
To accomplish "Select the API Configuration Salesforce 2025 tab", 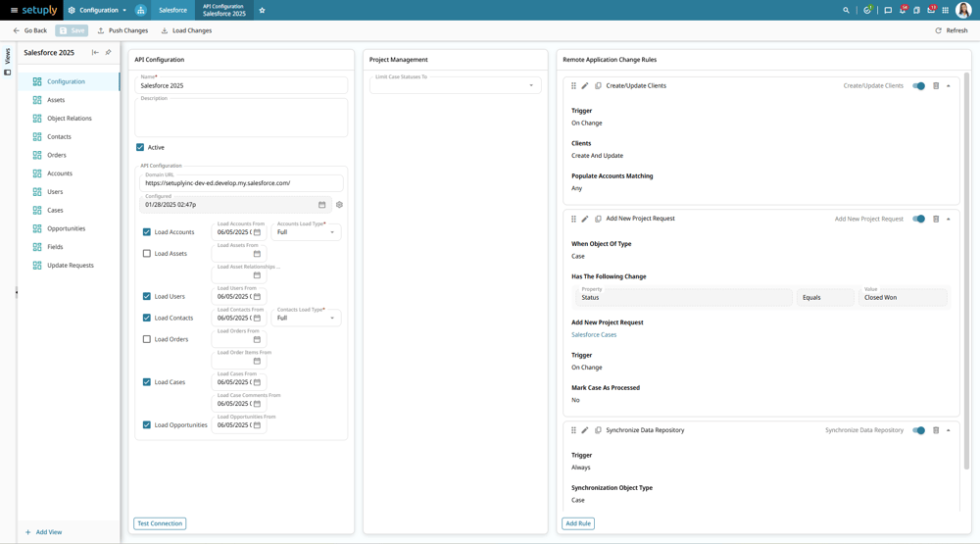I will click(223, 10).
